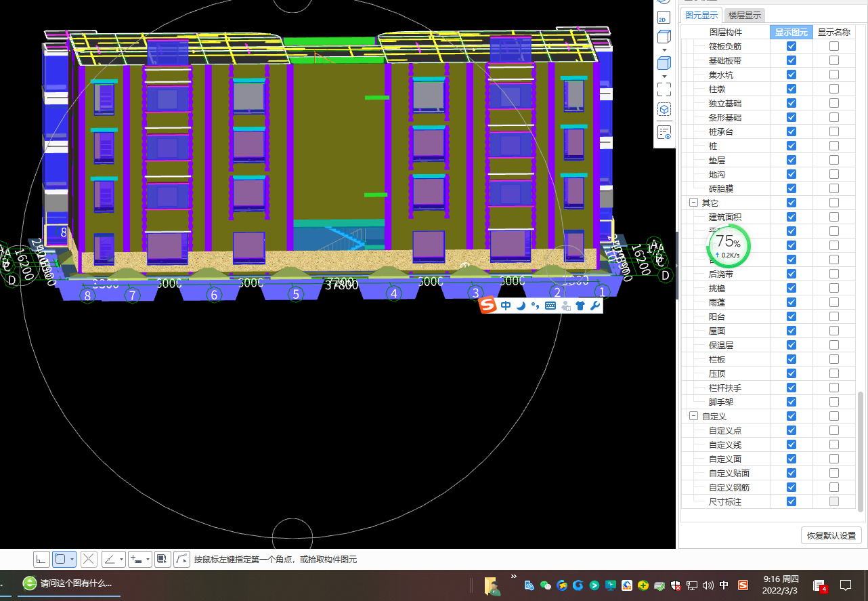Screen dimensions: 868x601
Task: Show hidden taskbar icons chevron
Action: click(513, 577)
